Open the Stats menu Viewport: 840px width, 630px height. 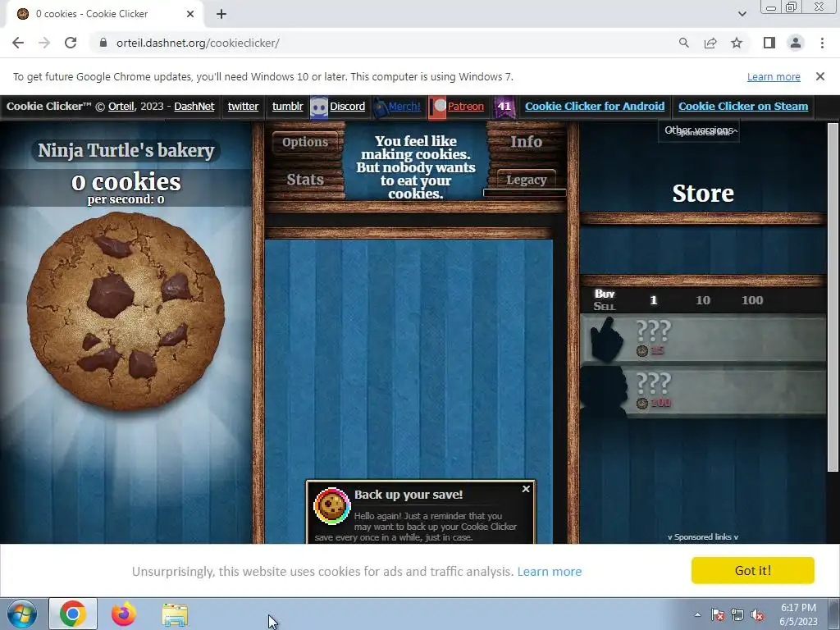click(305, 180)
